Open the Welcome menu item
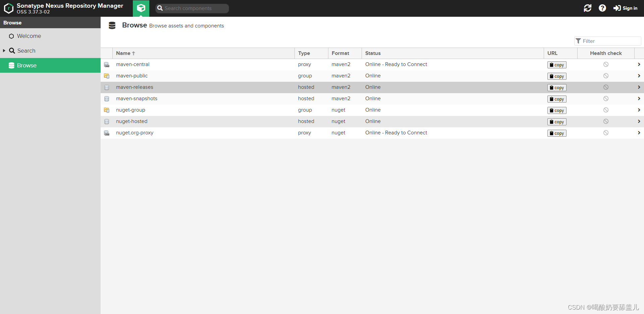This screenshot has width=644, height=314. click(x=50, y=36)
